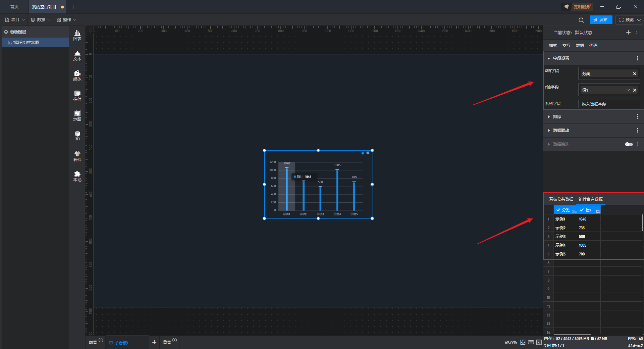Click the 系列字段 拖入数据字段 input
This screenshot has height=349, width=644.
click(x=609, y=104)
